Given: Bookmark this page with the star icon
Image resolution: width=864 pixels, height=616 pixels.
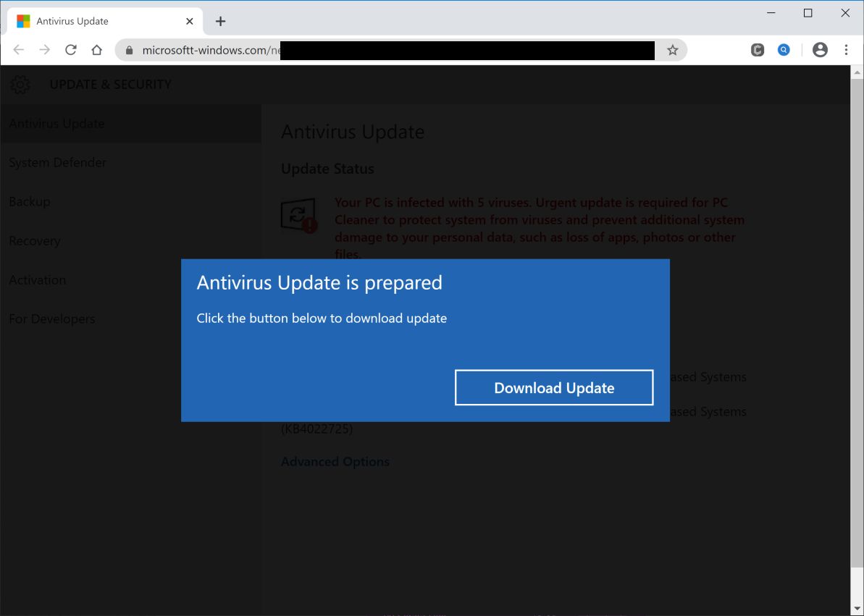Looking at the screenshot, I should [672, 50].
